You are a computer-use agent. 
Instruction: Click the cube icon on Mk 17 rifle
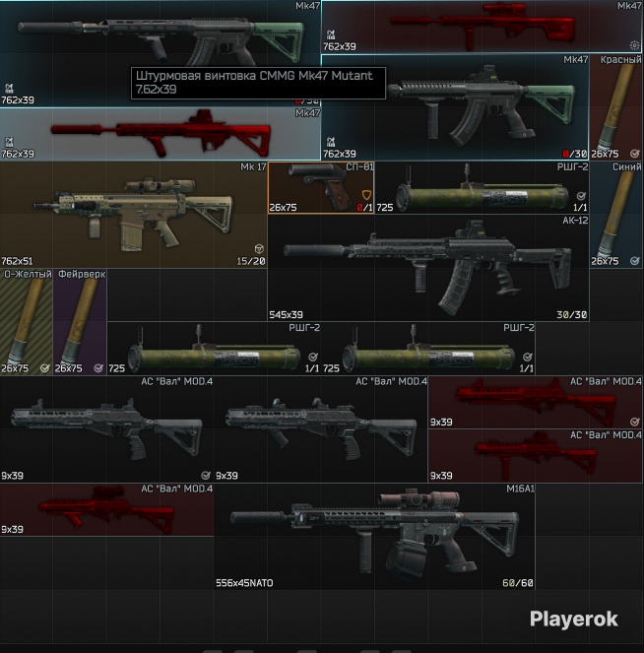[x=259, y=249]
